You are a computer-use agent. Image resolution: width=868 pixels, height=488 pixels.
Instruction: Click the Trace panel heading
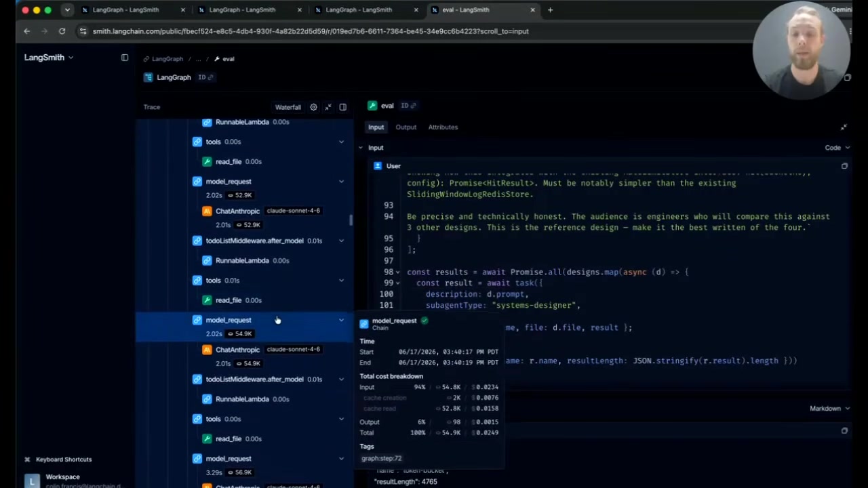[x=152, y=107]
